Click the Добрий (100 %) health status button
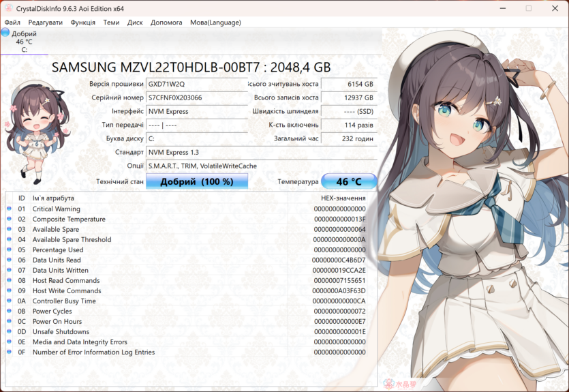Image resolution: width=569 pixels, height=392 pixels. (197, 181)
